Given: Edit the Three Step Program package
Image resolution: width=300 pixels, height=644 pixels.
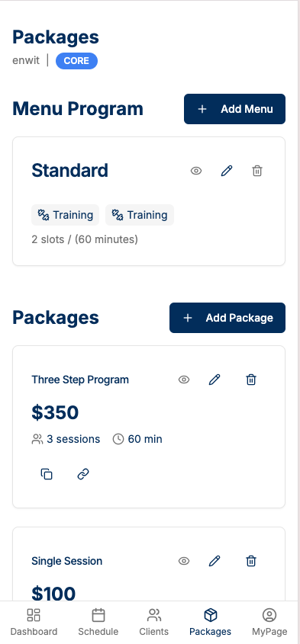Looking at the screenshot, I should click(215, 380).
